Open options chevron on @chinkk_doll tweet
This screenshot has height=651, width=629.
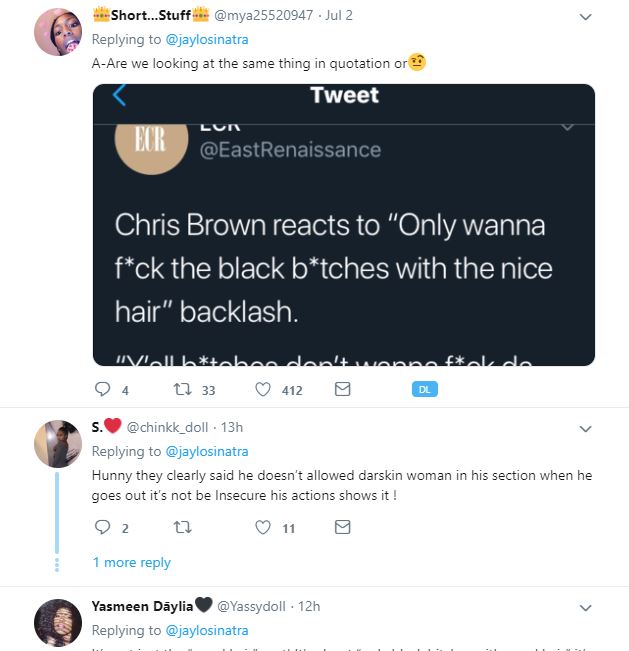pos(585,429)
